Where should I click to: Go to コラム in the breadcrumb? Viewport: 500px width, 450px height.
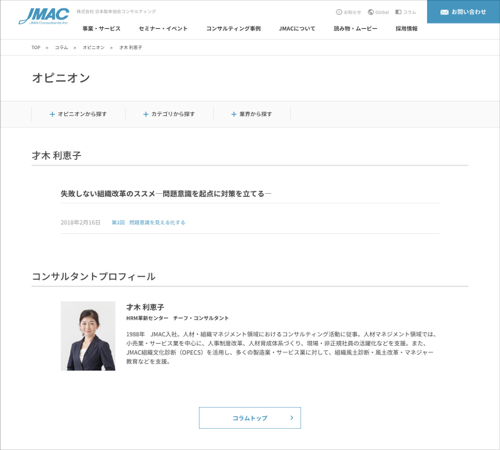coord(61,48)
